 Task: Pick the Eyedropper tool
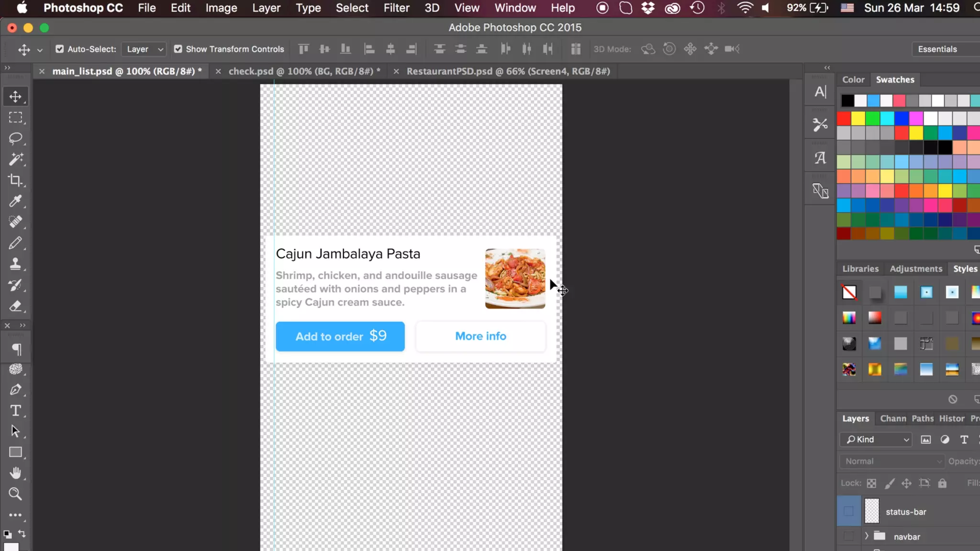(x=15, y=201)
